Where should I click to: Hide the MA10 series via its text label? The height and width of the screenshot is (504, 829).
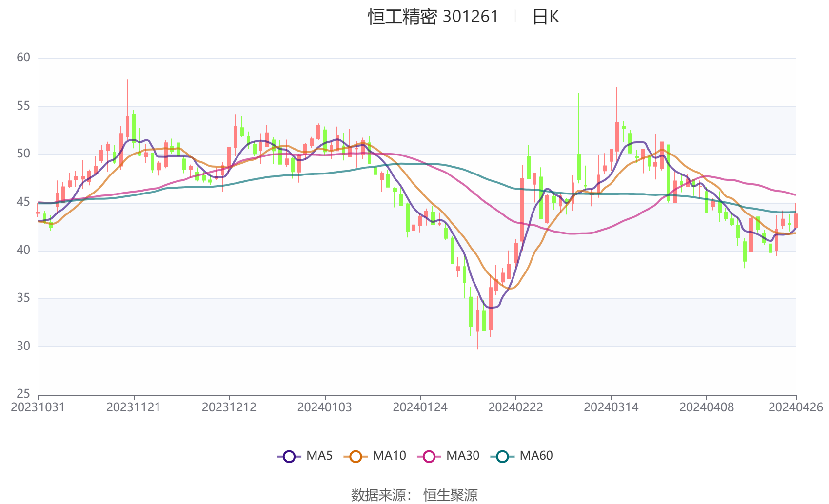[389, 456]
